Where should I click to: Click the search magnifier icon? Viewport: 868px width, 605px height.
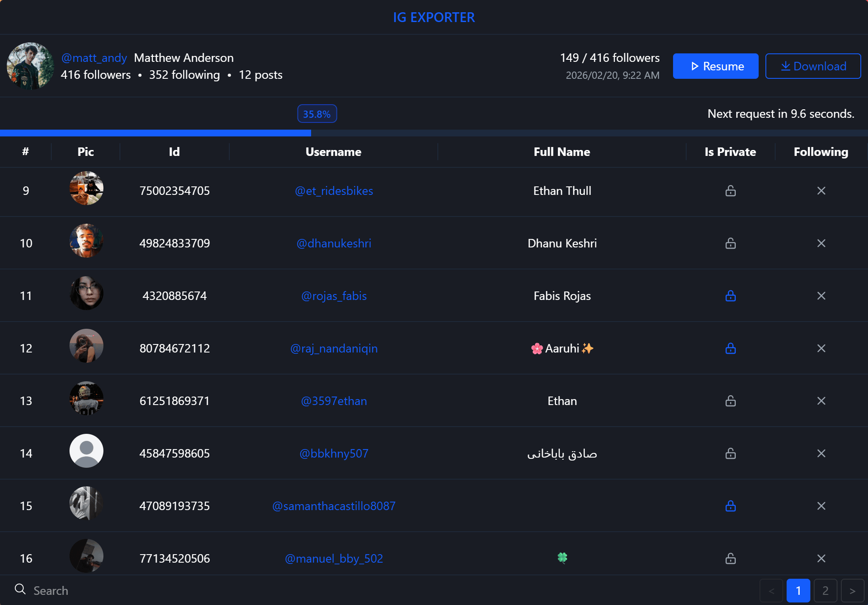[x=20, y=589]
